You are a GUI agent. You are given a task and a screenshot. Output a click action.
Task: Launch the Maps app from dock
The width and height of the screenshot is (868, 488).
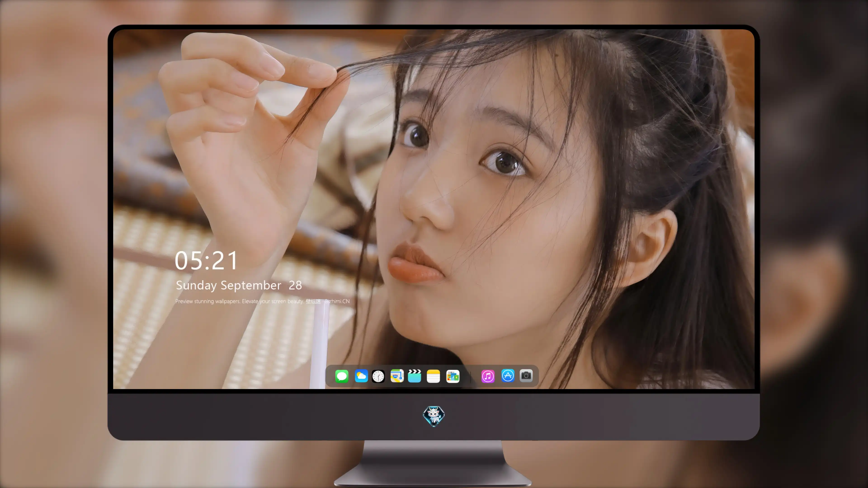[397, 376]
